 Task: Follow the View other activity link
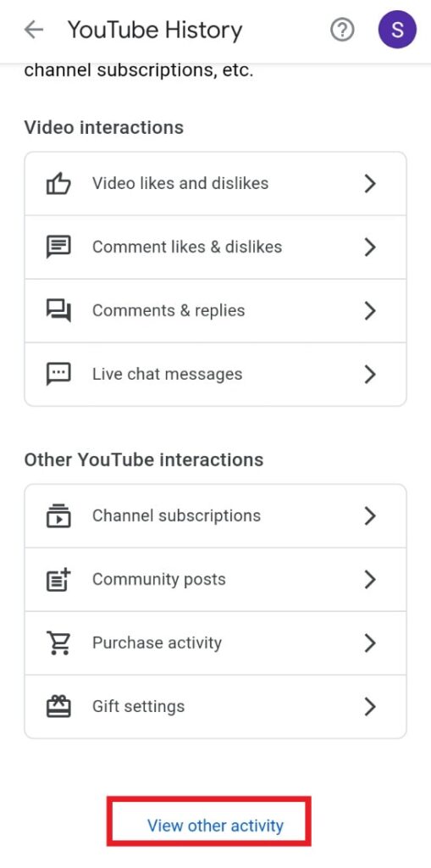215,826
